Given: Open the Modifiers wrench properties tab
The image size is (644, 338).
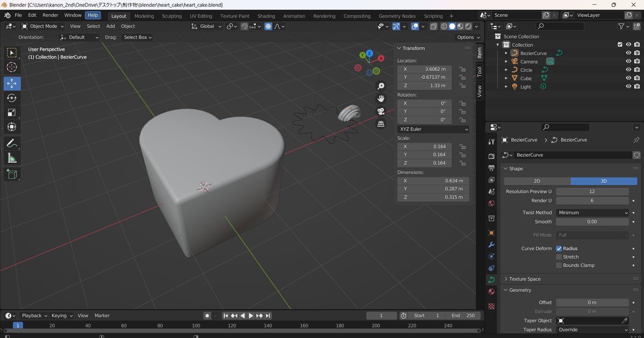Looking at the screenshot, I should pyautogui.click(x=491, y=245).
